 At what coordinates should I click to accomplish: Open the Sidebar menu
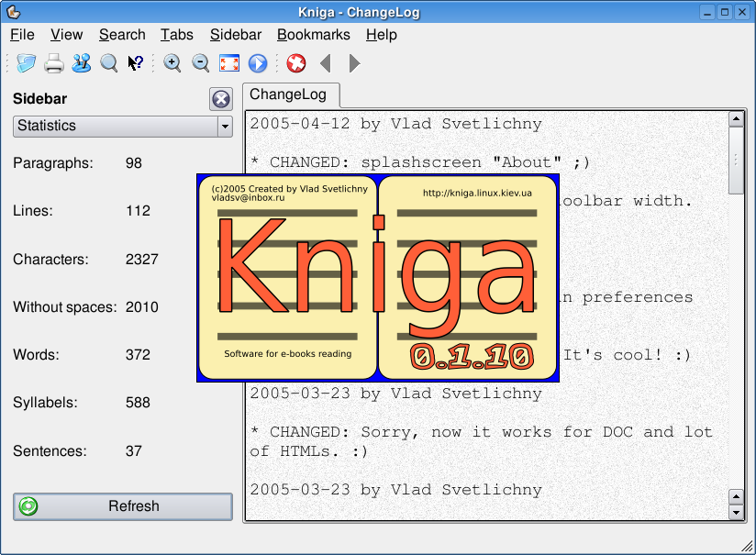coord(235,35)
